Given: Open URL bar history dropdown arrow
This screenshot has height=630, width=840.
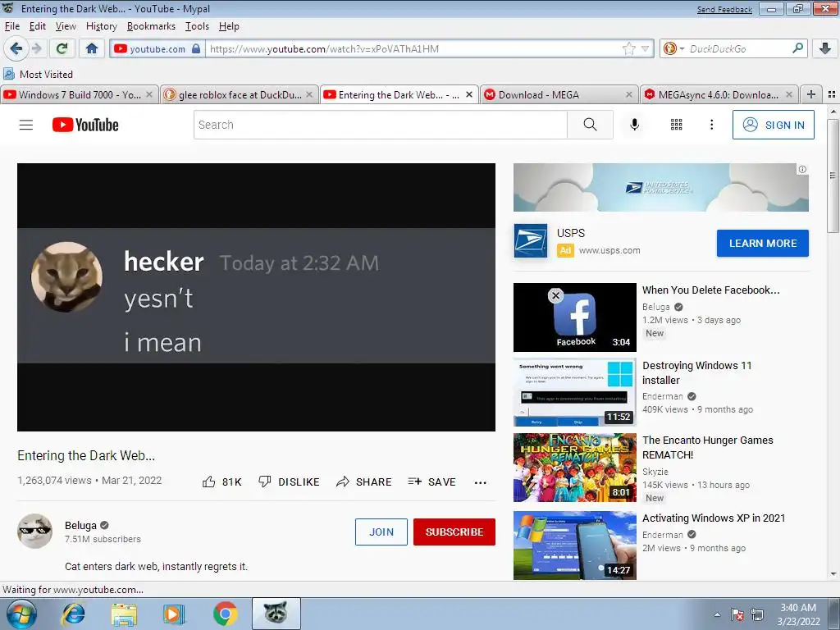Looking at the screenshot, I should 645,48.
